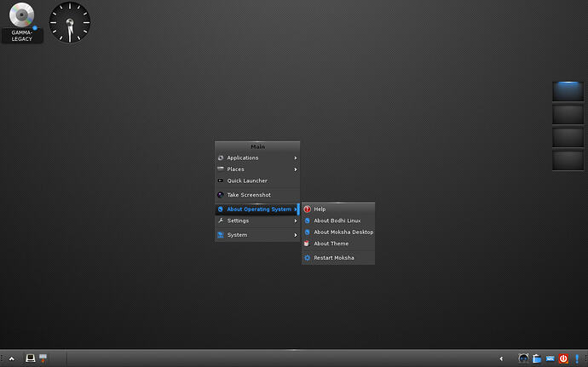Expand the systray left-arrow on shelf
The width and height of the screenshot is (588, 367).
pos(501,358)
